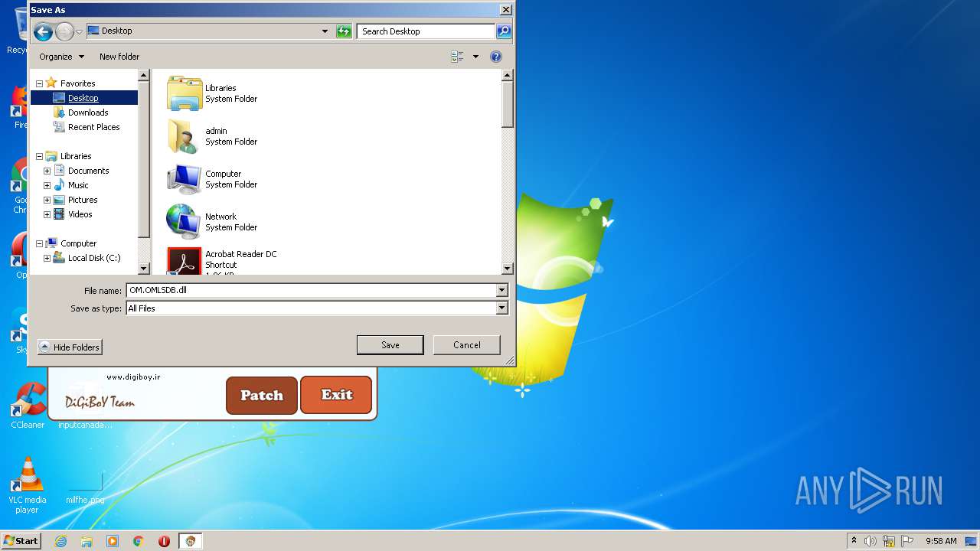
Task: Click the Forward navigation arrow in Save As
Action: click(x=65, y=31)
